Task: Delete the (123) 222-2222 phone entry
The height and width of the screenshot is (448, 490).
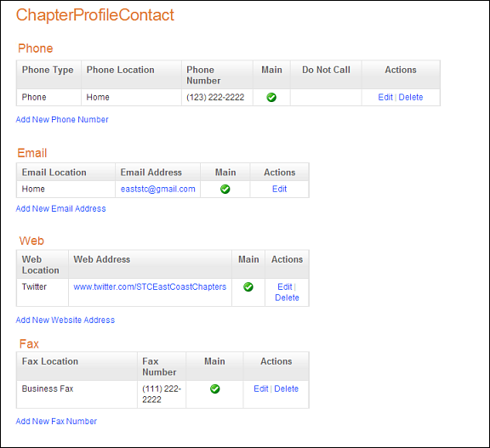Action: click(x=411, y=97)
